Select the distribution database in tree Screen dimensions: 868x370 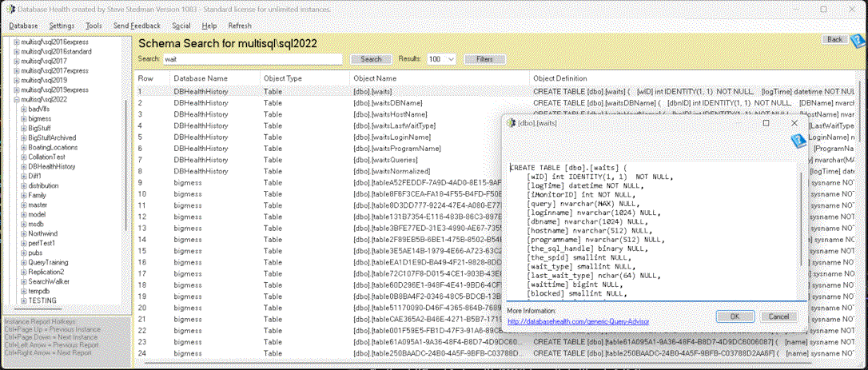coord(44,185)
